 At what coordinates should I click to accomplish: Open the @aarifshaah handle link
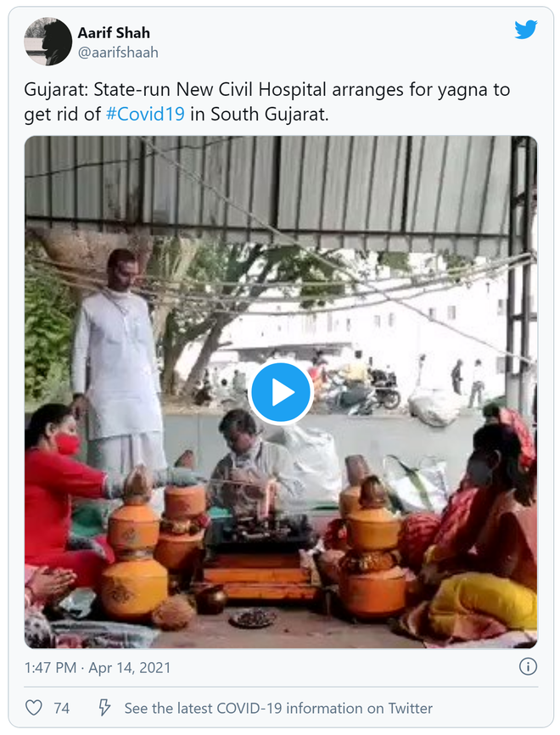coord(118,53)
